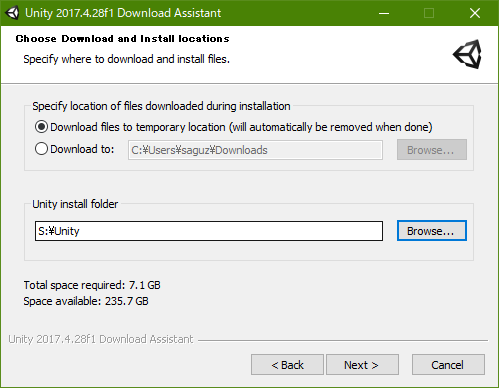This screenshot has width=499, height=388.
Task: Click the Unity logo in the title bar
Action: pyautogui.click(x=12, y=13)
